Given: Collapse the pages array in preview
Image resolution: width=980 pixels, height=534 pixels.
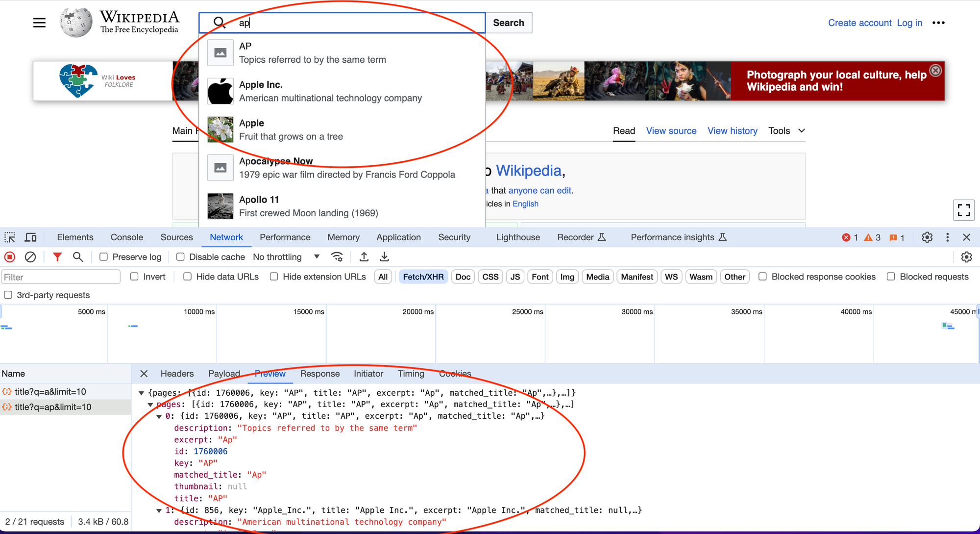Looking at the screenshot, I should (x=151, y=405).
